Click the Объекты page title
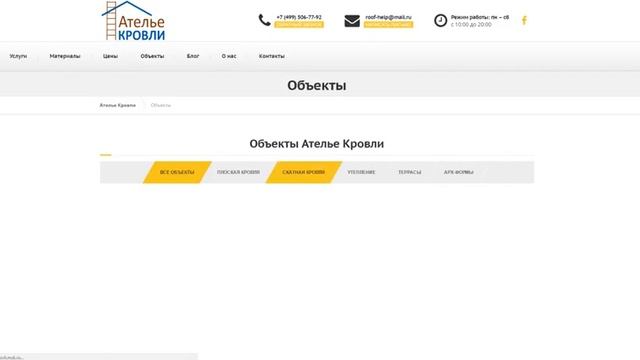 pyautogui.click(x=317, y=85)
